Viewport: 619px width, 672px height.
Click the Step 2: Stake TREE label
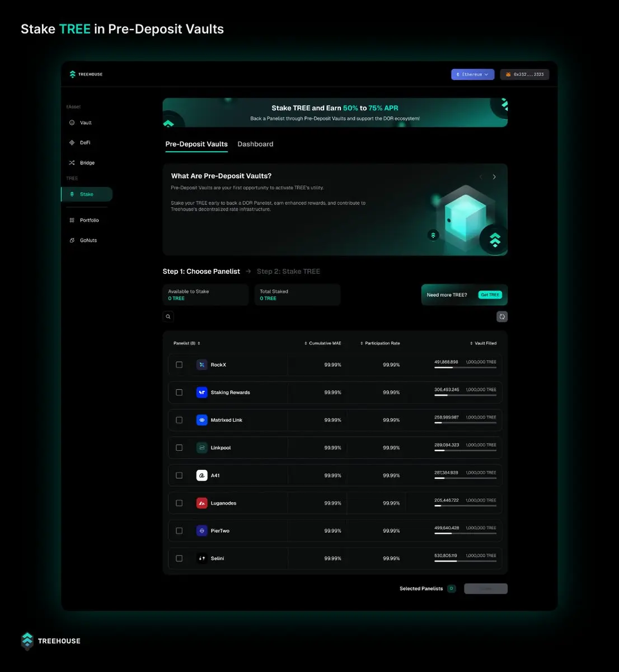click(x=288, y=272)
